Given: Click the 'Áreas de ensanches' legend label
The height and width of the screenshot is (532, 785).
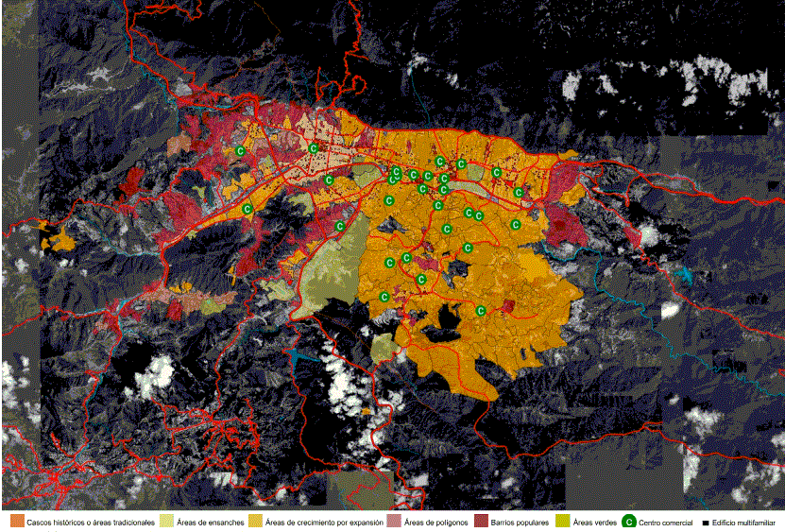Looking at the screenshot, I should tap(207, 523).
